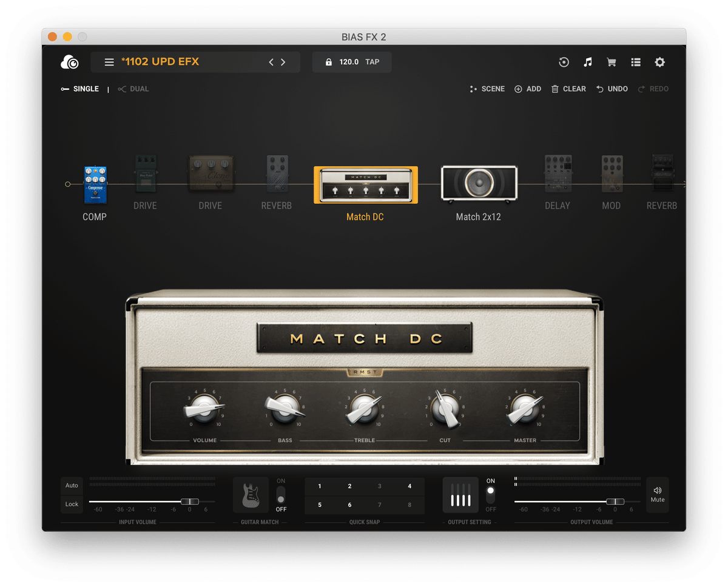Click the MATCH DC nameplate
728x587 pixels.
(x=365, y=338)
